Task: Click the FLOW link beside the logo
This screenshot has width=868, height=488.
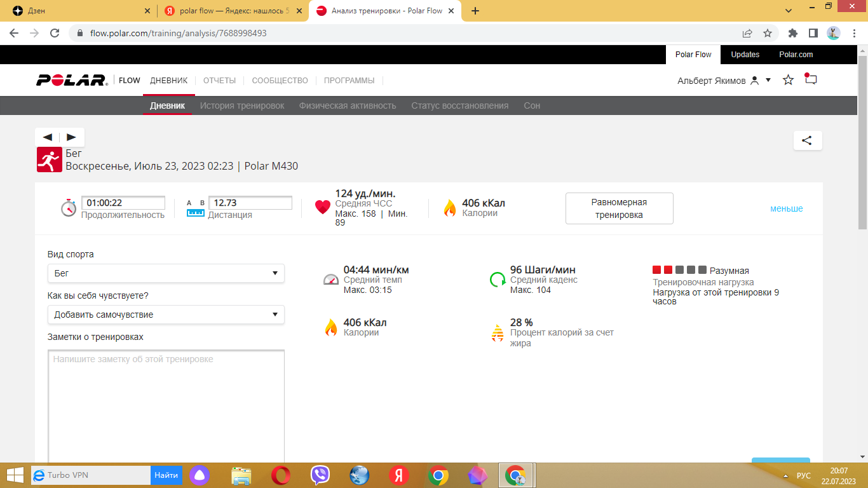Action: (130, 81)
